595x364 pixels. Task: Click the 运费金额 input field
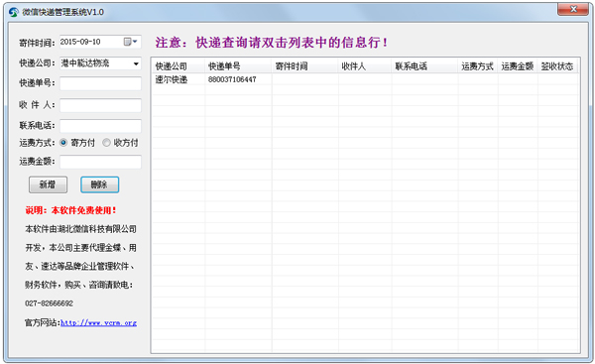pyautogui.click(x=100, y=162)
